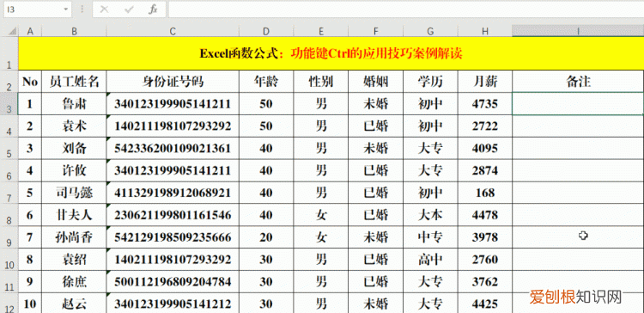
Task: Select row 10 header
Action: [x=9, y=260]
